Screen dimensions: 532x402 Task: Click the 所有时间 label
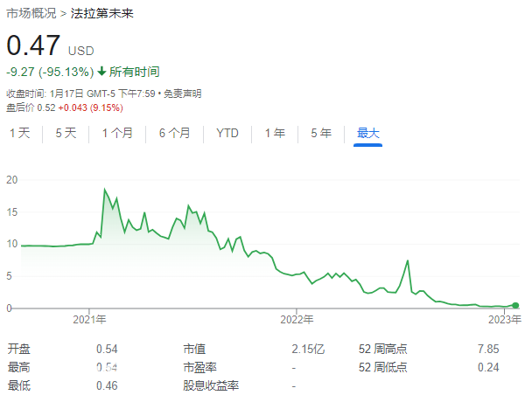click(x=135, y=72)
